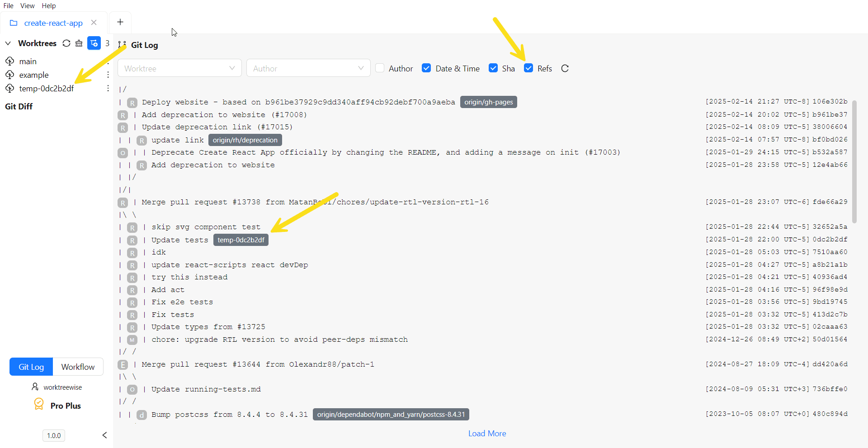Open the View menu

(x=27, y=5)
